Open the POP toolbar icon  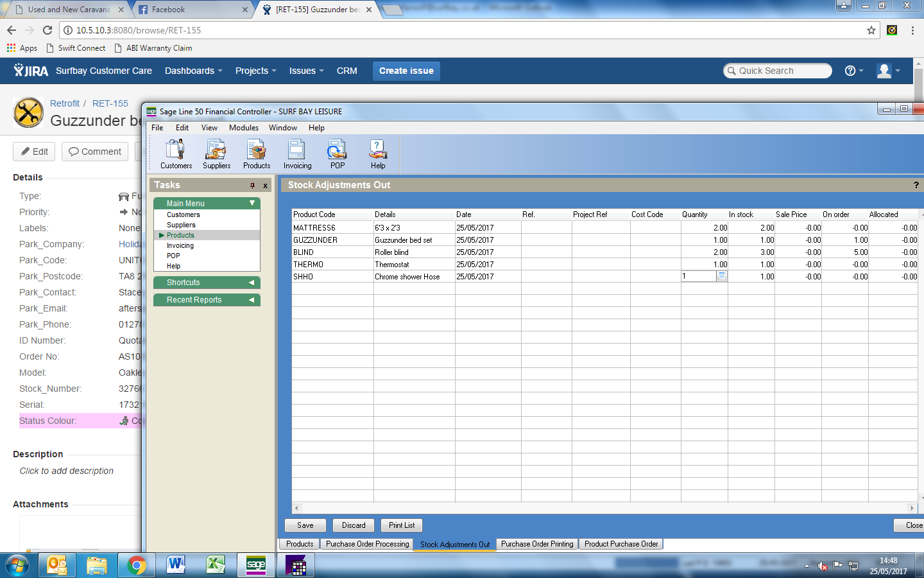pos(338,154)
